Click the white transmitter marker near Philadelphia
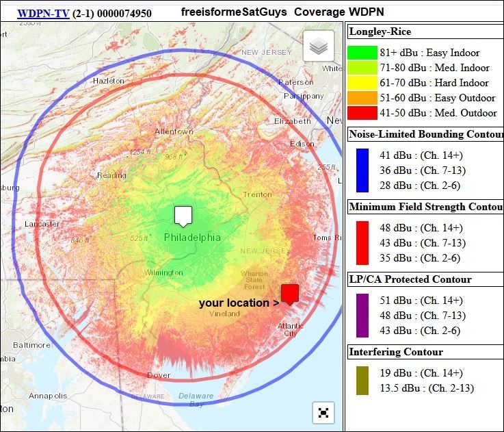This screenshot has width=504, height=432. pyautogui.click(x=183, y=215)
